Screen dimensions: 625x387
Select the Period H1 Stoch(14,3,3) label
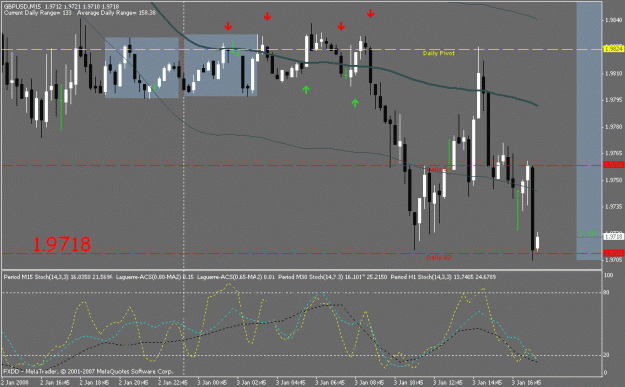443,277
